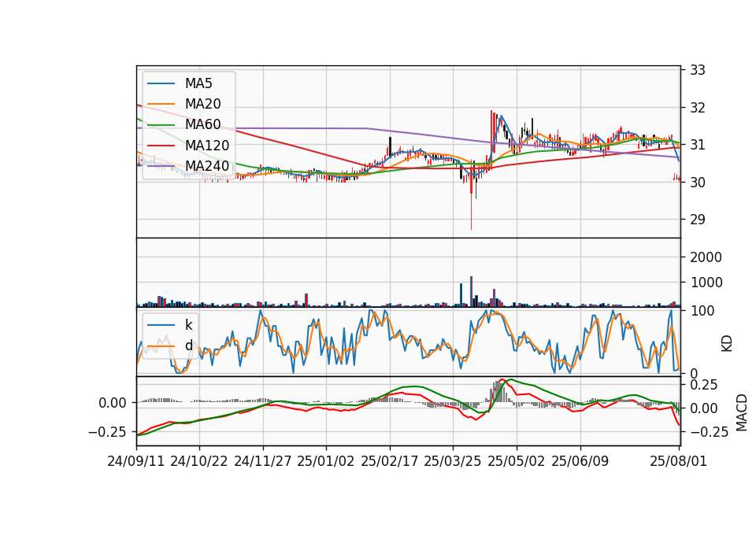Screen dimensions: 756x543
Task: Click the MA120 legend label
Action: [x=207, y=145]
